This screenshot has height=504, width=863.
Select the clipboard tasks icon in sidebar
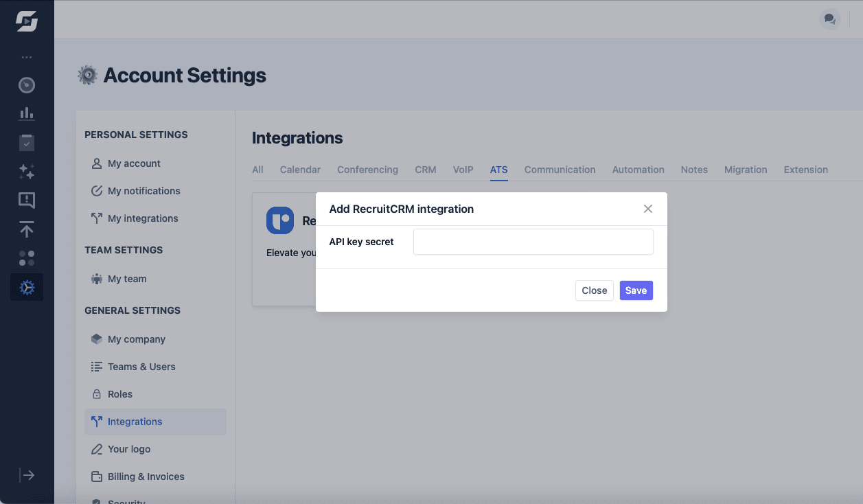pos(26,142)
